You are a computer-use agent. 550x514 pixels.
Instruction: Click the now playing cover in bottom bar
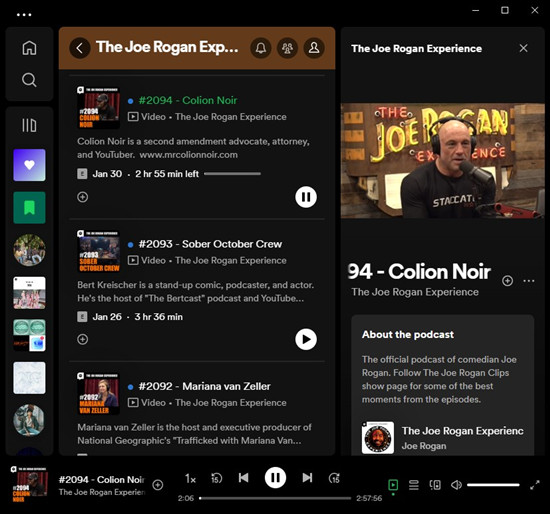coord(29,485)
